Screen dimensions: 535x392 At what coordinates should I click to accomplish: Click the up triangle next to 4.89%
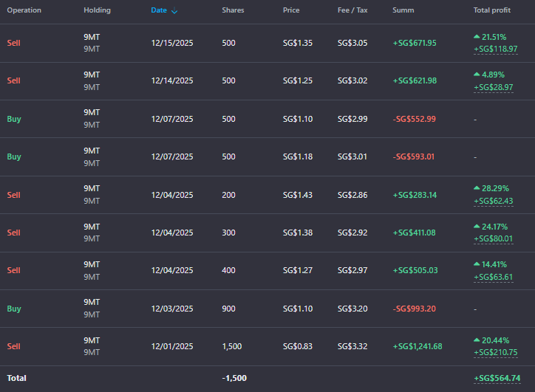coord(477,75)
